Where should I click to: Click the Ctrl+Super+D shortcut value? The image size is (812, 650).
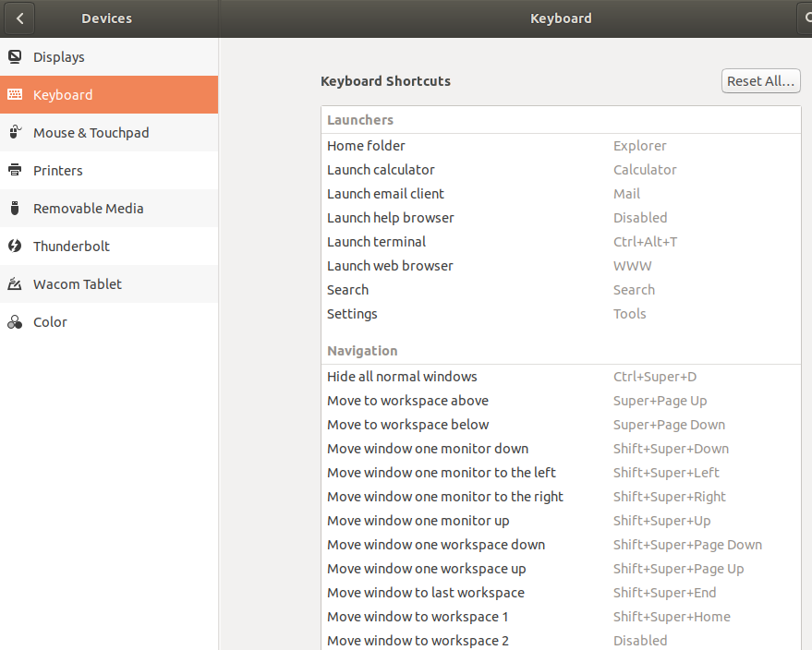[x=655, y=377]
